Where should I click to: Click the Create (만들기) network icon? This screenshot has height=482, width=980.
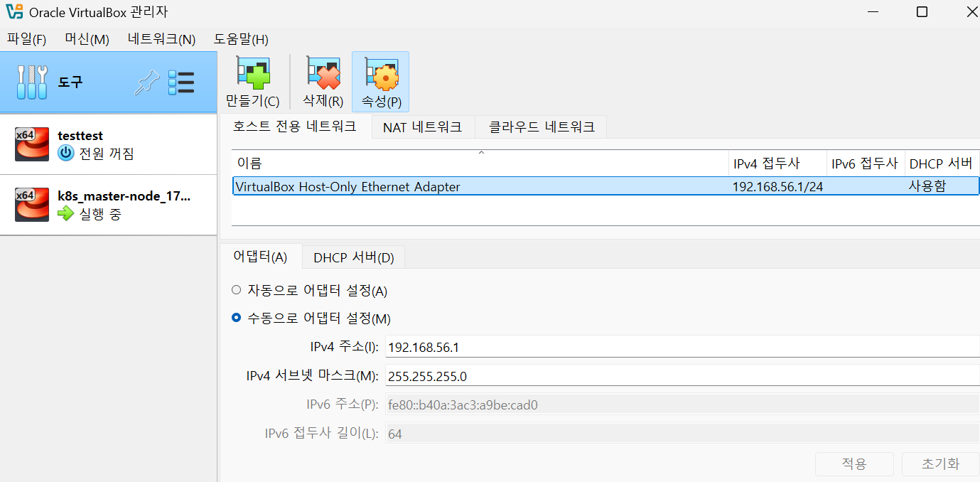click(x=253, y=73)
